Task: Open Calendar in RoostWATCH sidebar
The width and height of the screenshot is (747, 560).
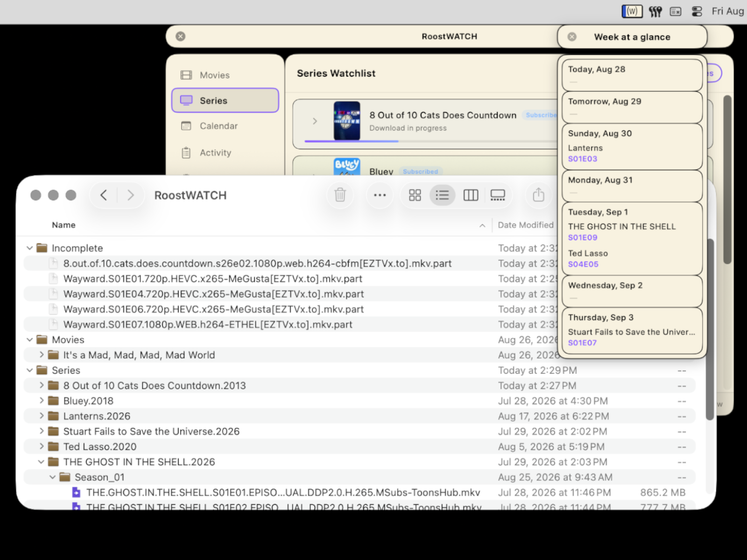Action: click(225, 126)
